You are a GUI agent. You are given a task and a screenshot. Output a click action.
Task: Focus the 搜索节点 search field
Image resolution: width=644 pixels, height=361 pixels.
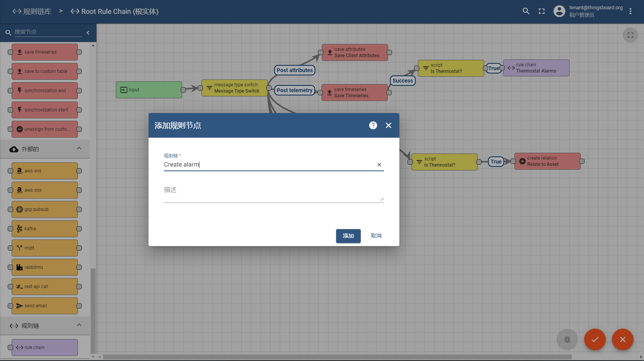[x=48, y=32]
